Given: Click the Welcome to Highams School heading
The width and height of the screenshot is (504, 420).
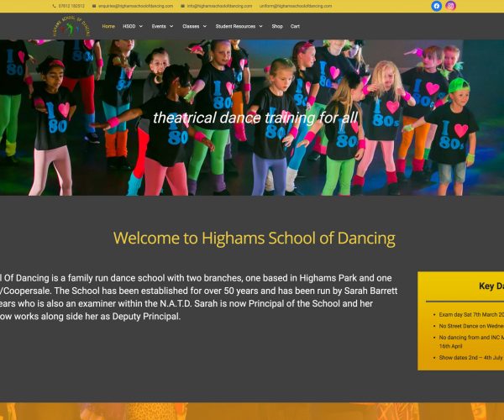Looking at the screenshot, I should pyautogui.click(x=254, y=239).
